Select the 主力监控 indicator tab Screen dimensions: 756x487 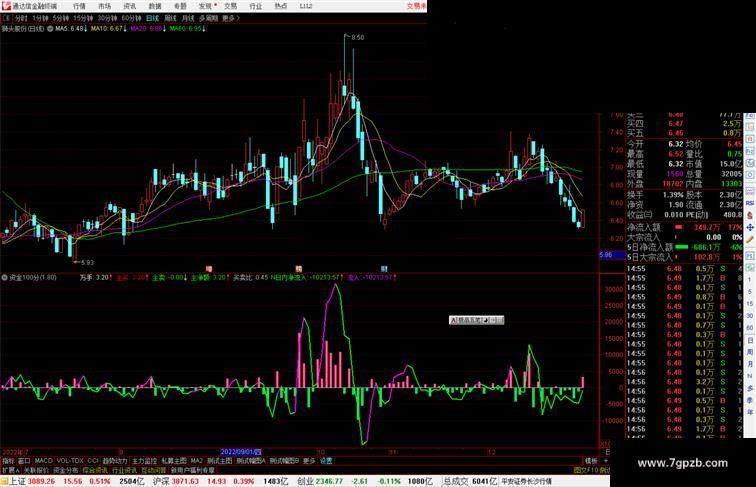click(x=144, y=461)
